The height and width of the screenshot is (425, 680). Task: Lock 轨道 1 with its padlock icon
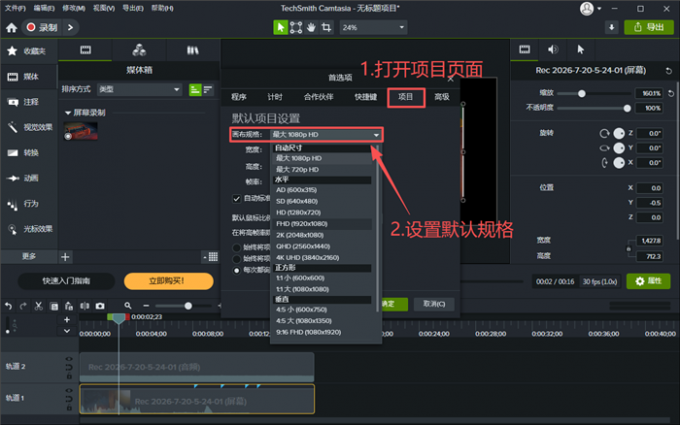click(x=69, y=408)
